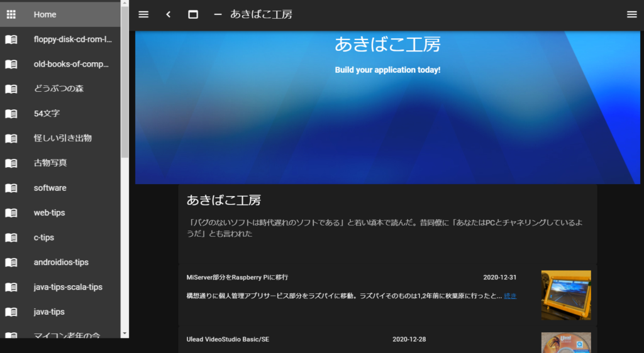Click the sidebar scrollbar up arrow
644x353 pixels.
coord(125,4)
